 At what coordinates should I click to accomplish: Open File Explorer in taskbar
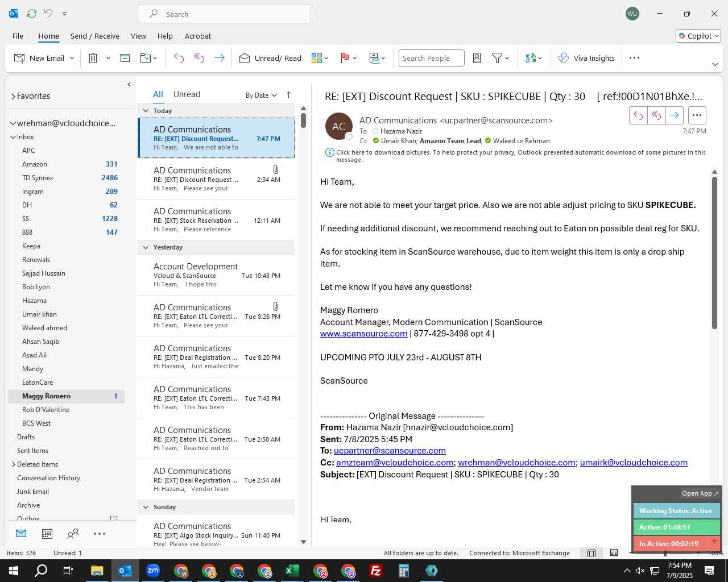pos(97,571)
